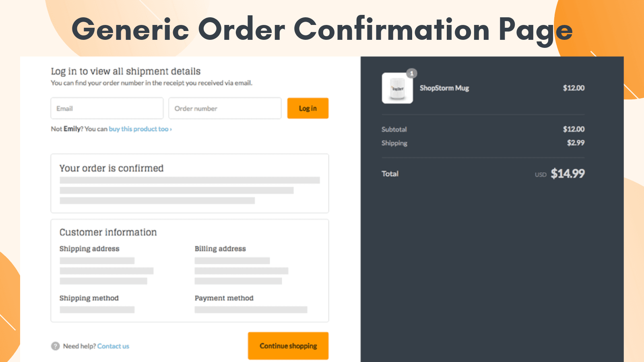Viewport: 644px width, 362px height.
Task: Click the help question mark icon
Action: (55, 346)
